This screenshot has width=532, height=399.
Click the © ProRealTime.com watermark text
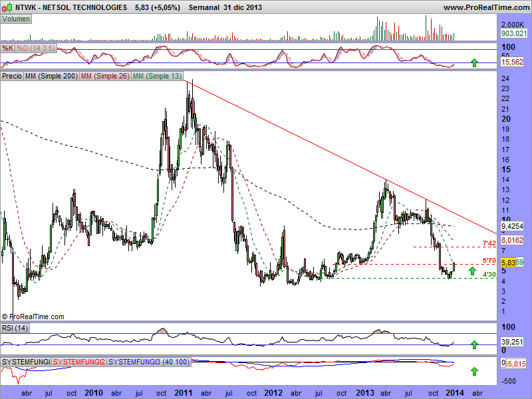tap(33, 317)
